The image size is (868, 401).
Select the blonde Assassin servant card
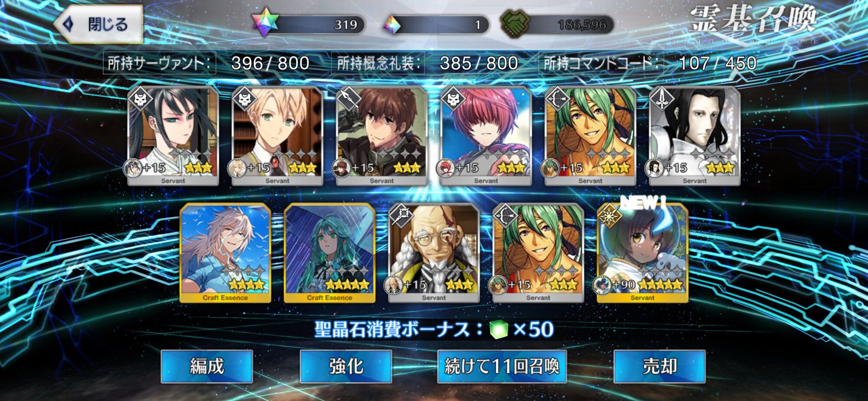click(277, 136)
